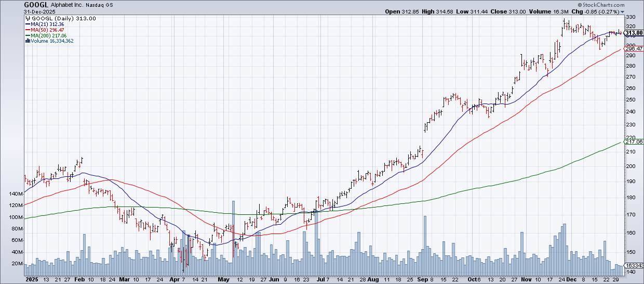Open the dropdown arrow next to Chg value
644x284 pixels.
(623, 11)
